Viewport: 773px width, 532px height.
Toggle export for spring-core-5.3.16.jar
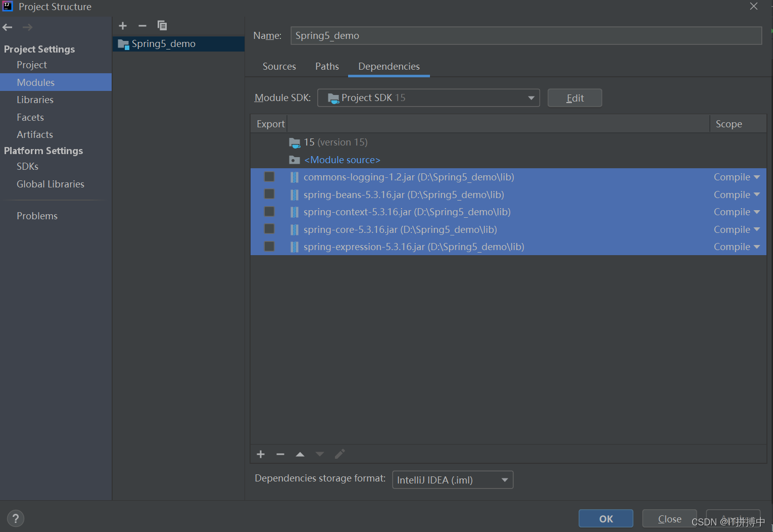(269, 229)
